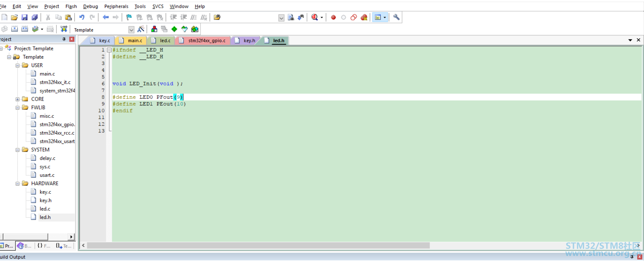Toggle enable/disable breakpoint hollow circle icon
This screenshot has width=644, height=261.
click(x=343, y=17)
